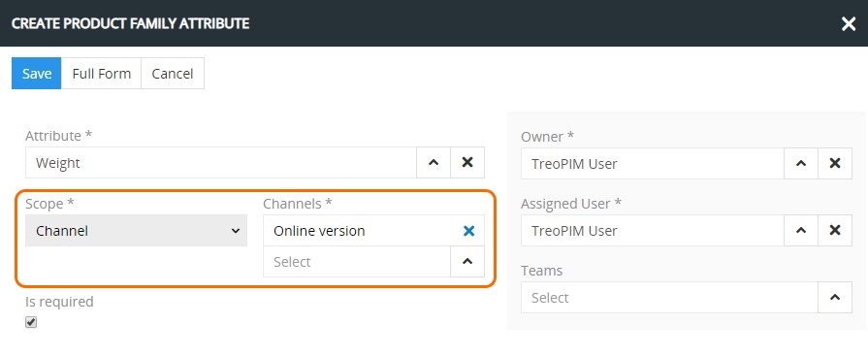Focus the Channels Select input field

[357, 261]
